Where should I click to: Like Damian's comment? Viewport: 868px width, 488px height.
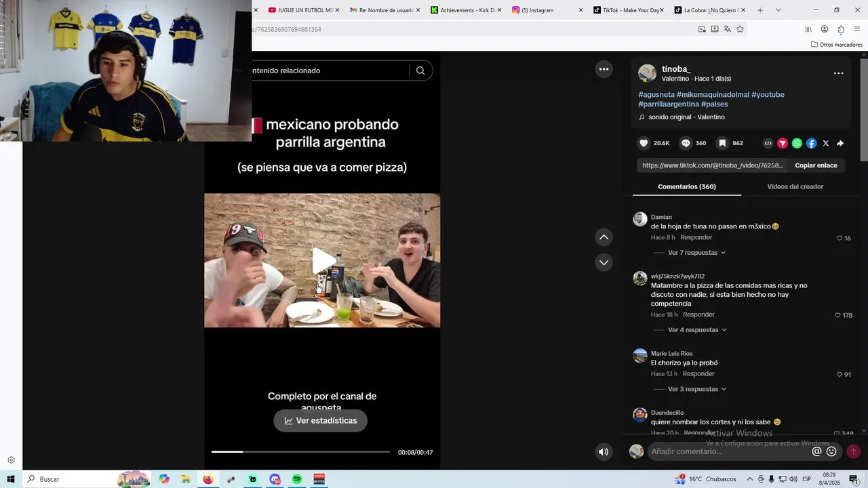pyautogui.click(x=840, y=238)
